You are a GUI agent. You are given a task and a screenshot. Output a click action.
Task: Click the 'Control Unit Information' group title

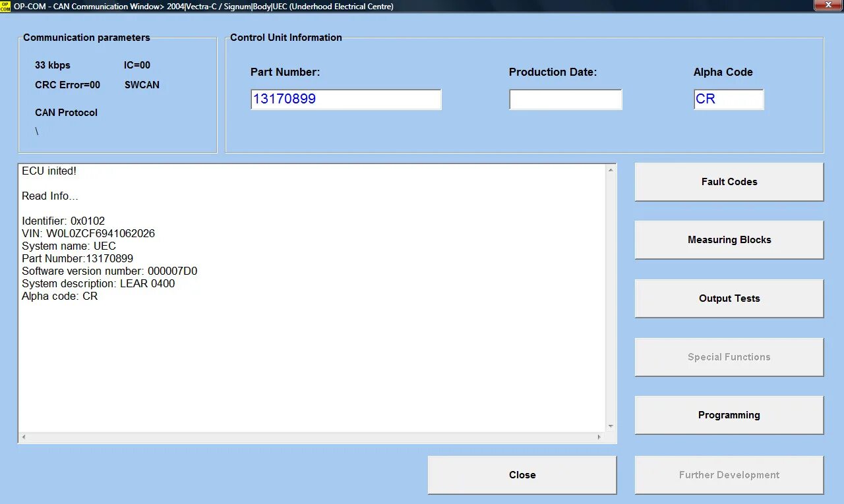(286, 38)
